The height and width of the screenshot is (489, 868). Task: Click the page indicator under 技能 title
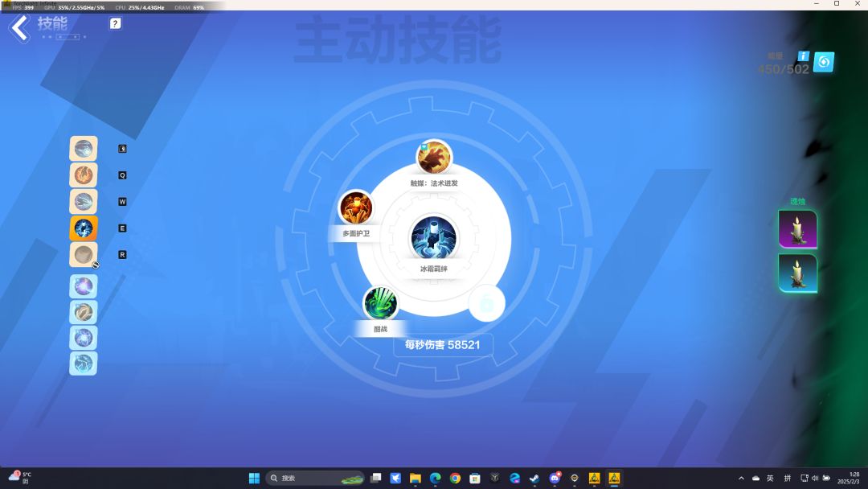click(64, 36)
